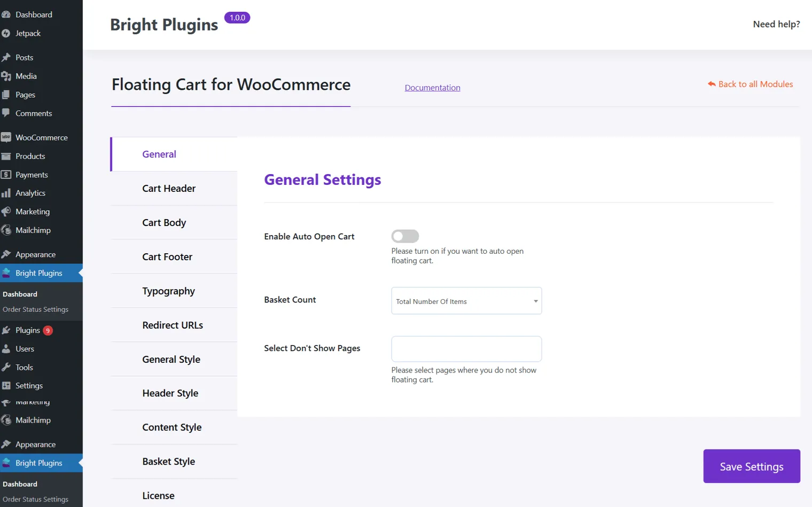Click the Select Don't Show Pages field
Screen dimensions: 812x507
tap(466, 349)
